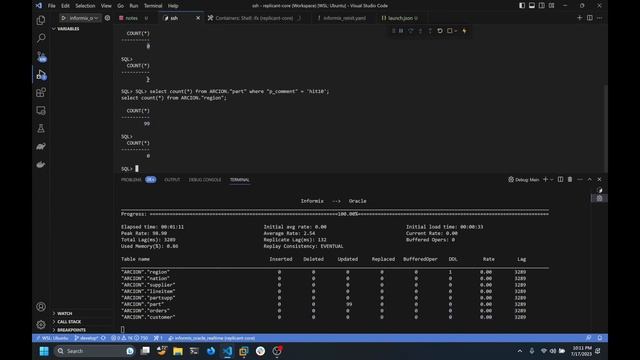Pause the debugger from debug toolbar
Viewport: 640px width, 360px height.
401,31
